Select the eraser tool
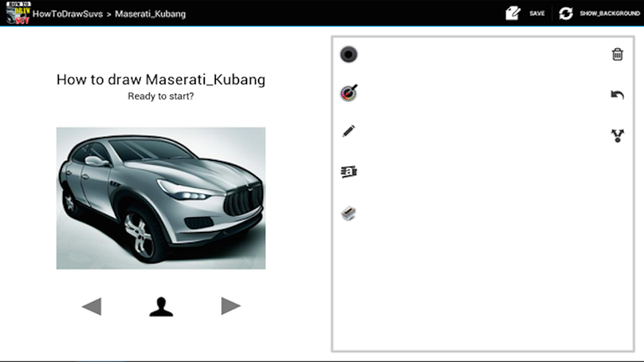644x362 pixels. [x=349, y=213]
